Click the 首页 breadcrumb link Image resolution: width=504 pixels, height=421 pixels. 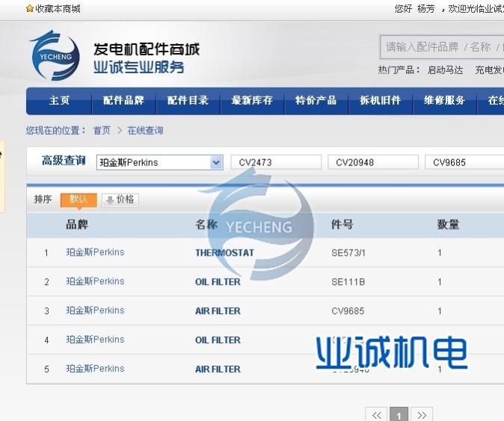[x=102, y=131]
